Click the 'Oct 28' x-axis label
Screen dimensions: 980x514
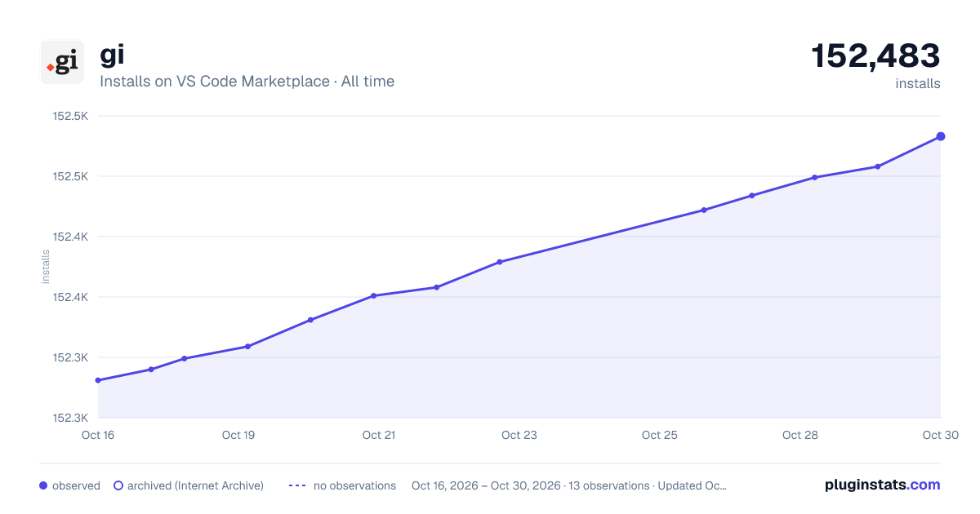800,435
